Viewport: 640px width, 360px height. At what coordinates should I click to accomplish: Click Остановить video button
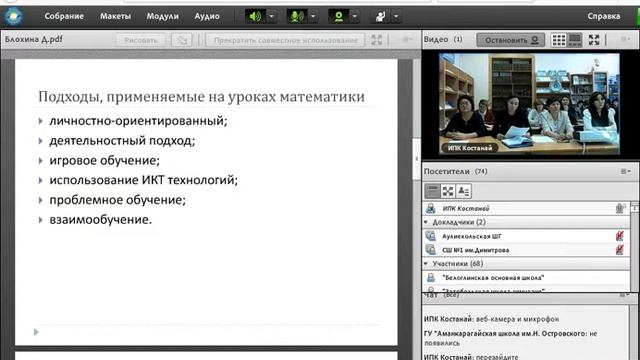(511, 40)
